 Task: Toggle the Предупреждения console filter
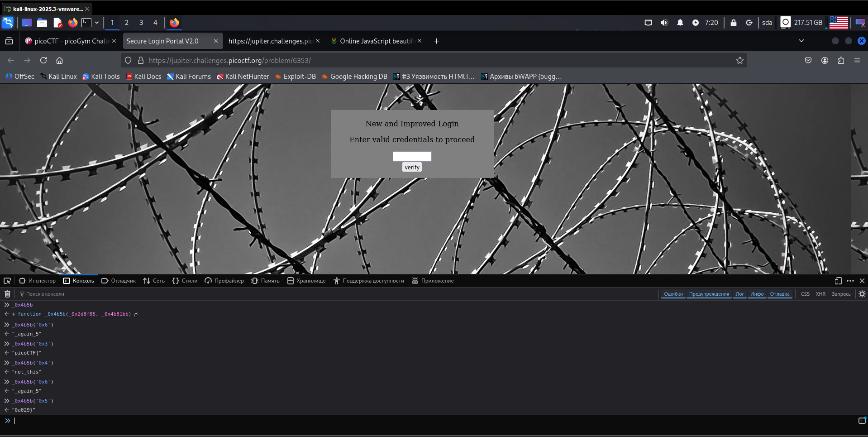(709, 294)
